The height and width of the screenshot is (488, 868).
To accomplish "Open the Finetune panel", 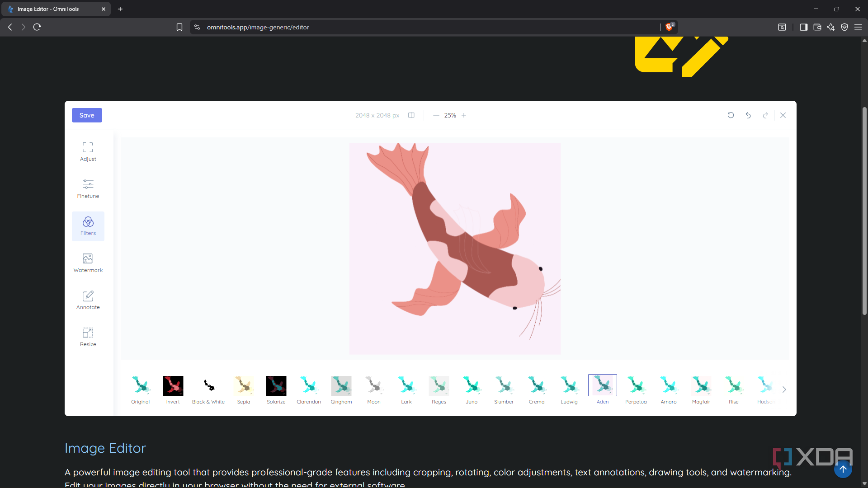I will tap(88, 189).
